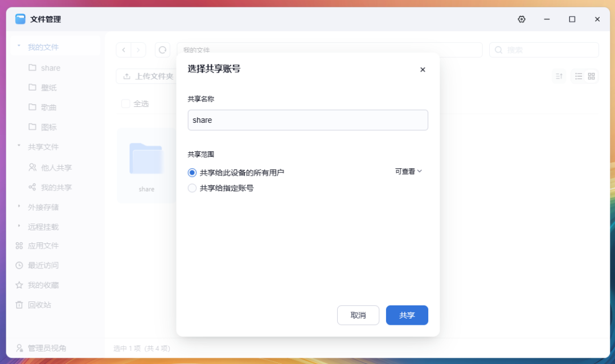
Task: Click the 我的共享 share icon
Action: click(32, 187)
